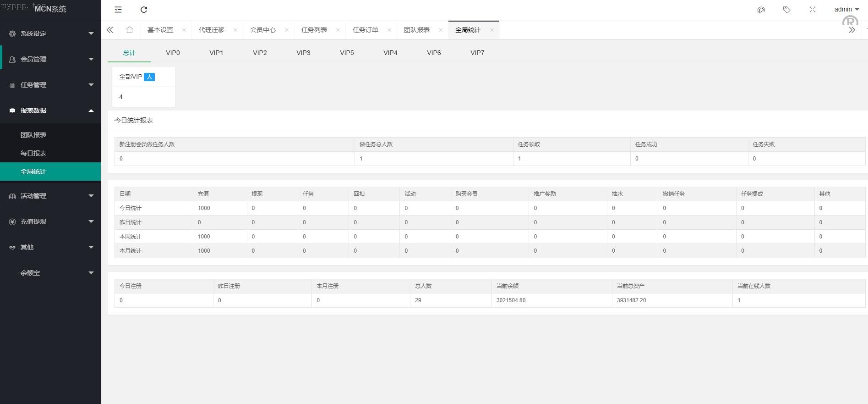Open the theme palette icon
Image resolution: width=868 pixels, height=404 pixels.
[x=761, y=10]
